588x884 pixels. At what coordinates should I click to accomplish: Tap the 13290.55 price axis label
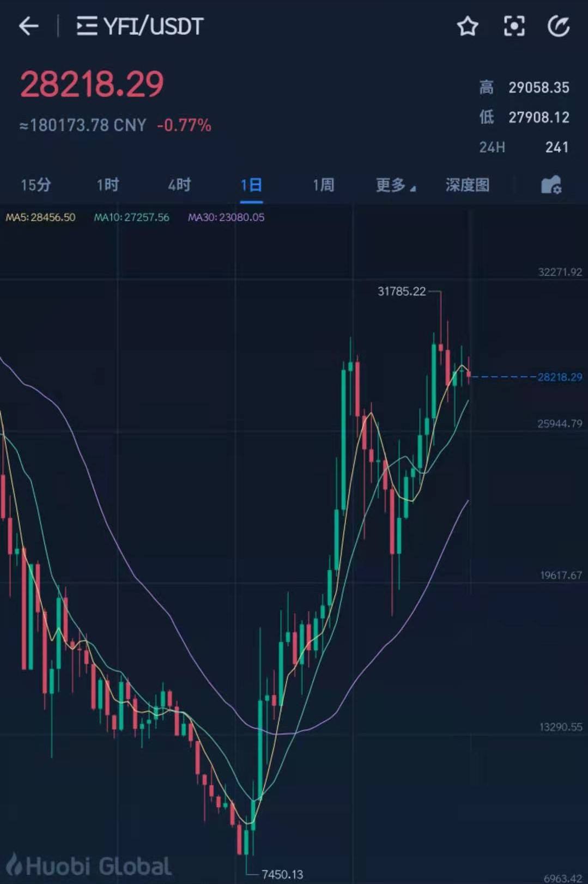click(561, 726)
